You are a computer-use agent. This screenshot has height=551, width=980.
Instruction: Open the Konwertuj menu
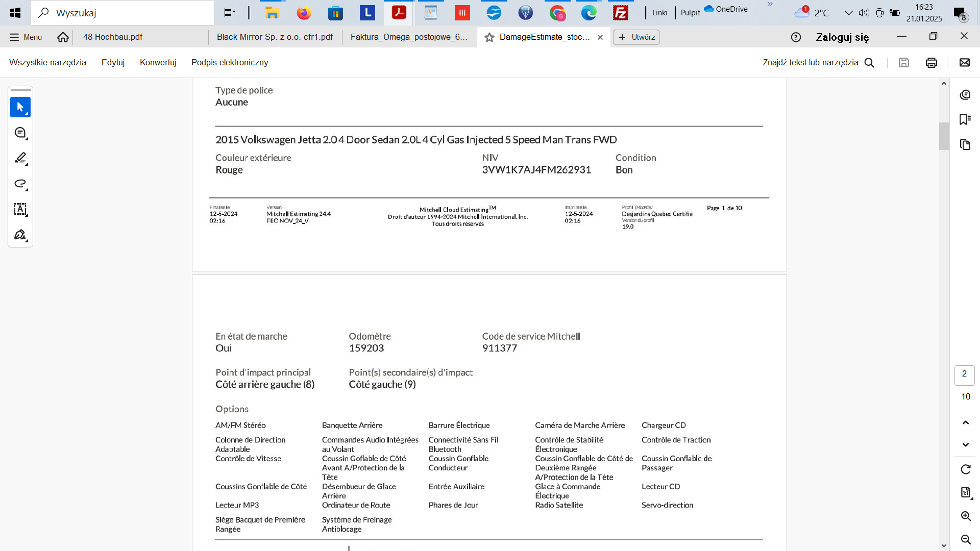pos(158,62)
